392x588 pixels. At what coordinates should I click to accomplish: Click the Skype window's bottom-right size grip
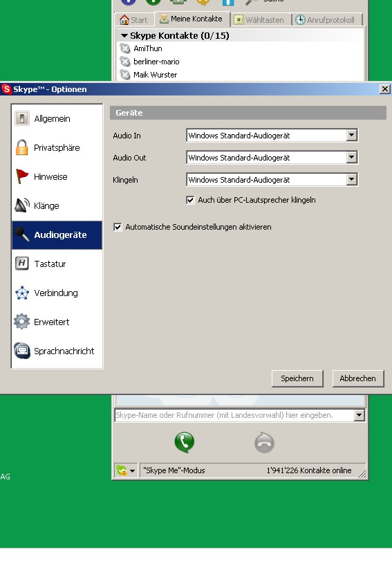362,474
